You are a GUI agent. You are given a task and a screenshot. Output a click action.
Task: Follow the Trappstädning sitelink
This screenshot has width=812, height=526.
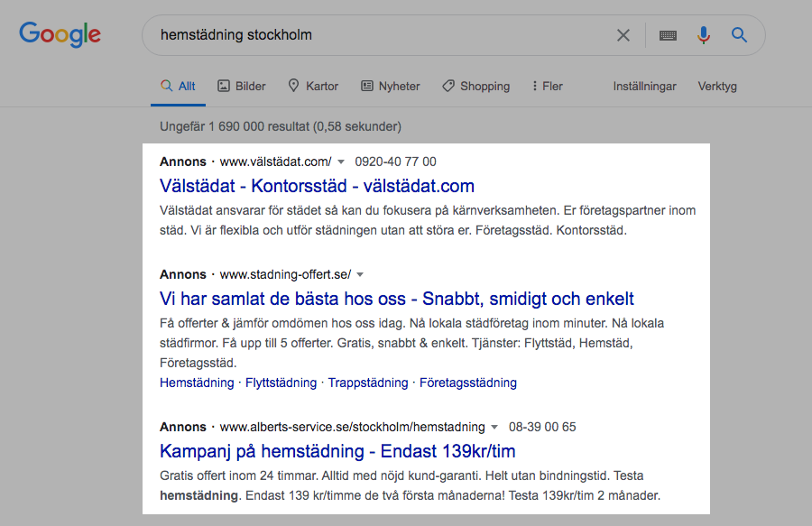[368, 383]
